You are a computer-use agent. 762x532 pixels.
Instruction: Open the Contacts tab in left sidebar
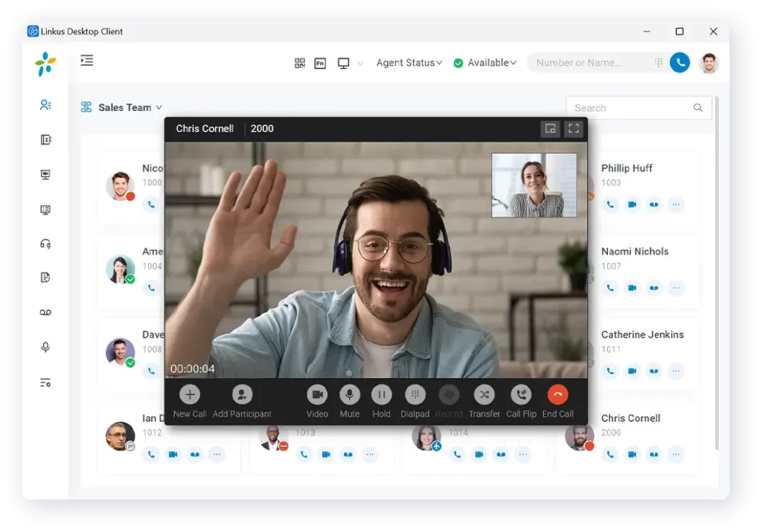45,105
